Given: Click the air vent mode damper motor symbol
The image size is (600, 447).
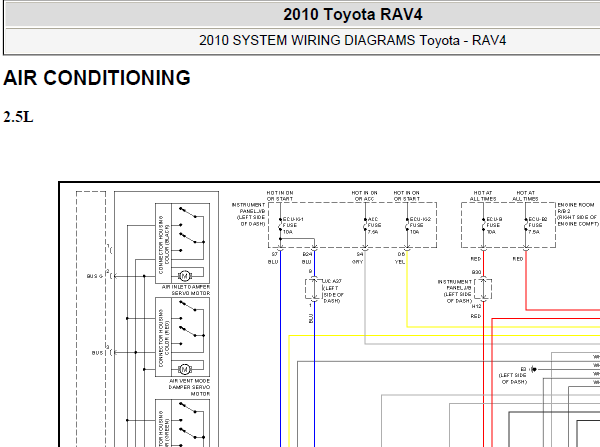Looking at the screenshot, I should click(x=185, y=369).
